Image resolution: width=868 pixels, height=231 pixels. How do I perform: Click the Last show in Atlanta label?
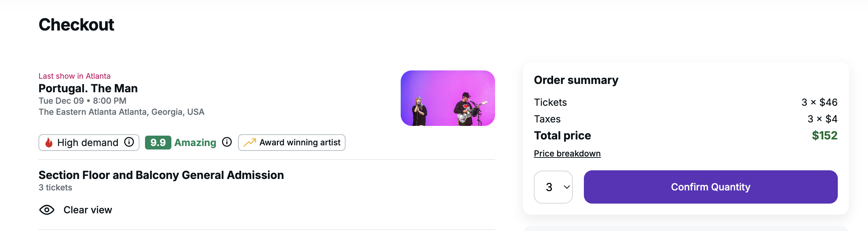75,76
